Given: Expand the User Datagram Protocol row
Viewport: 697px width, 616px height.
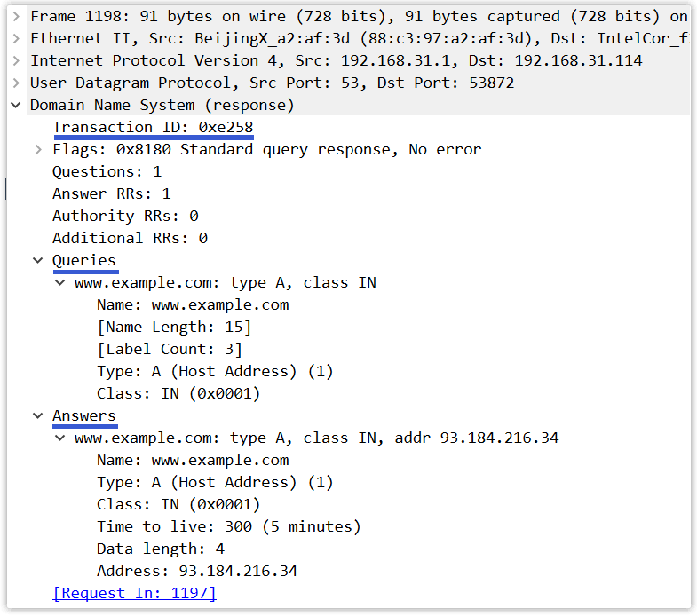Looking at the screenshot, I should (17, 83).
